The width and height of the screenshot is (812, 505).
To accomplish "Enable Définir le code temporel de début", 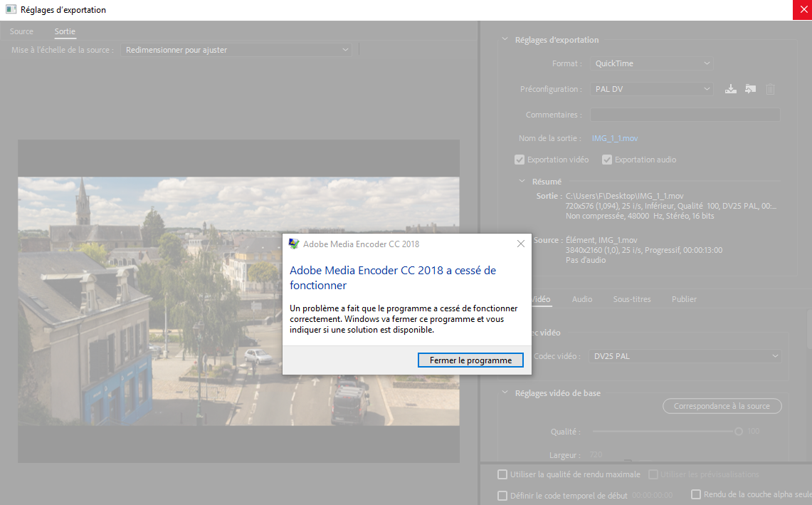I will point(503,495).
